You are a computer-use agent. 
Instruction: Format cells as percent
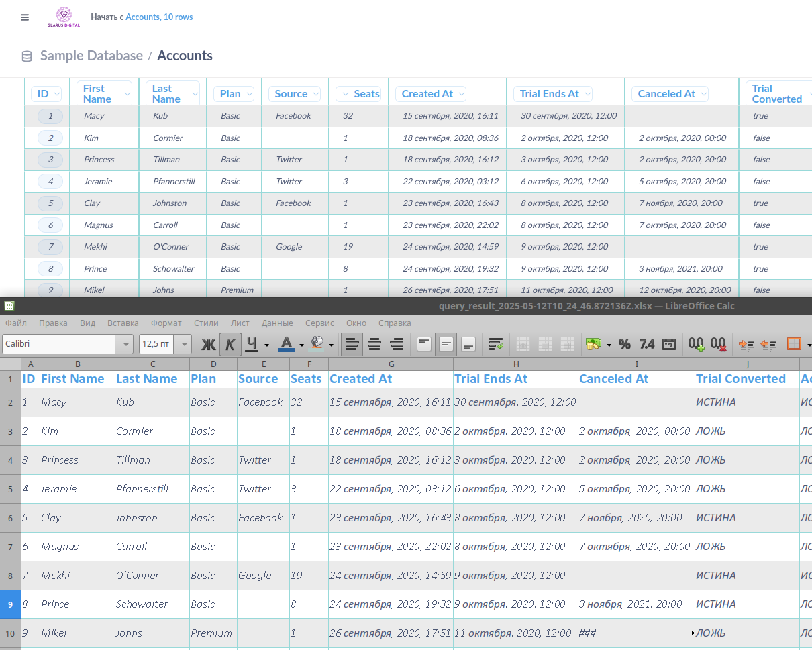point(624,344)
